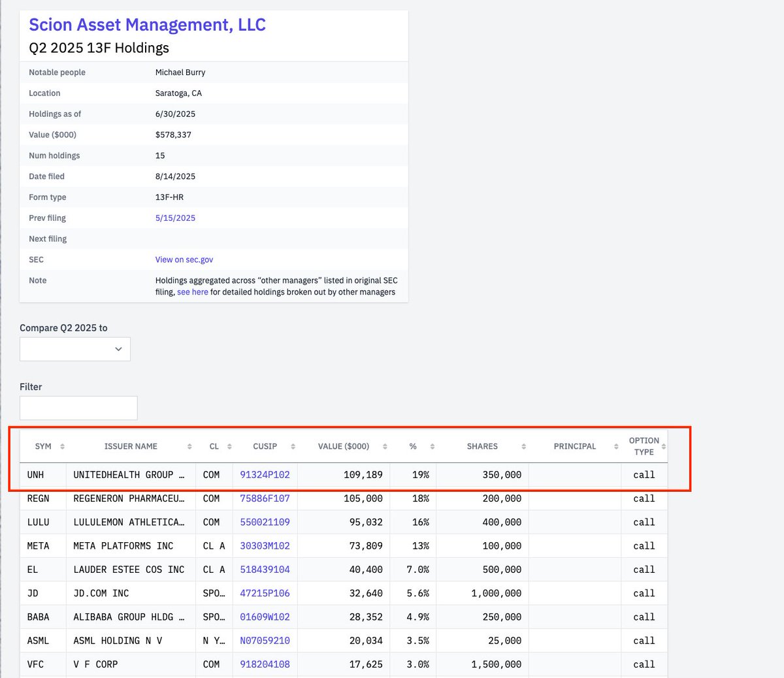Click the 350,000 shares cell
784x678 pixels.
coord(482,475)
